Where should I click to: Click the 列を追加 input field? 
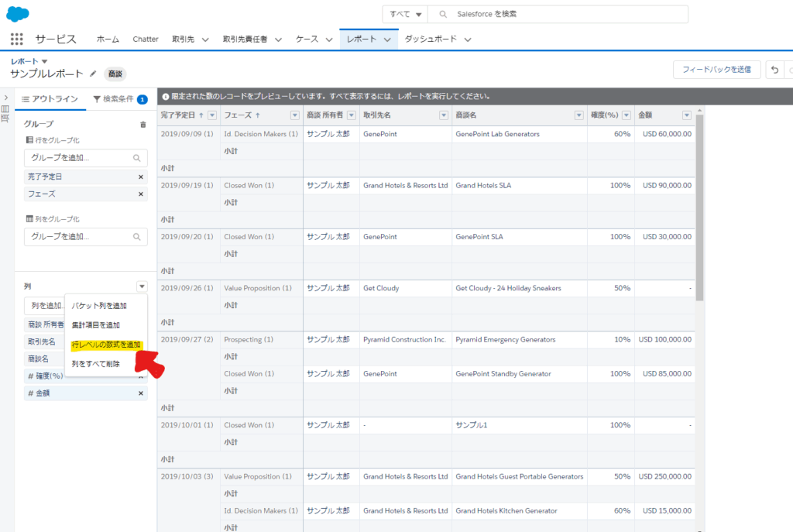pos(44,306)
